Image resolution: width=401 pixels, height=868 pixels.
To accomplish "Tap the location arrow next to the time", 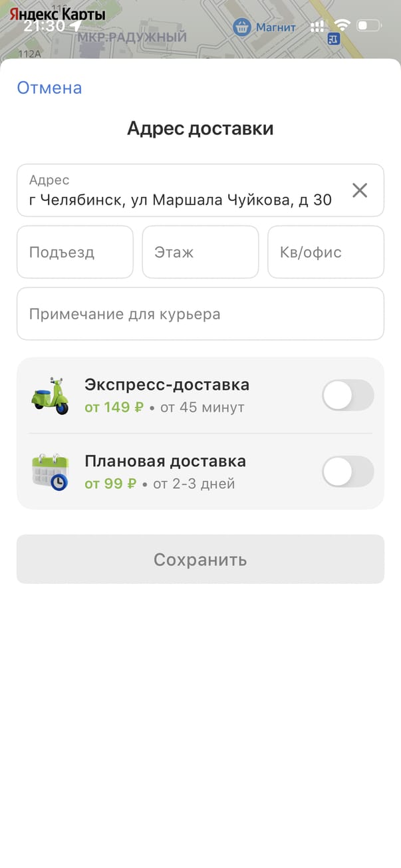I will tap(75, 26).
